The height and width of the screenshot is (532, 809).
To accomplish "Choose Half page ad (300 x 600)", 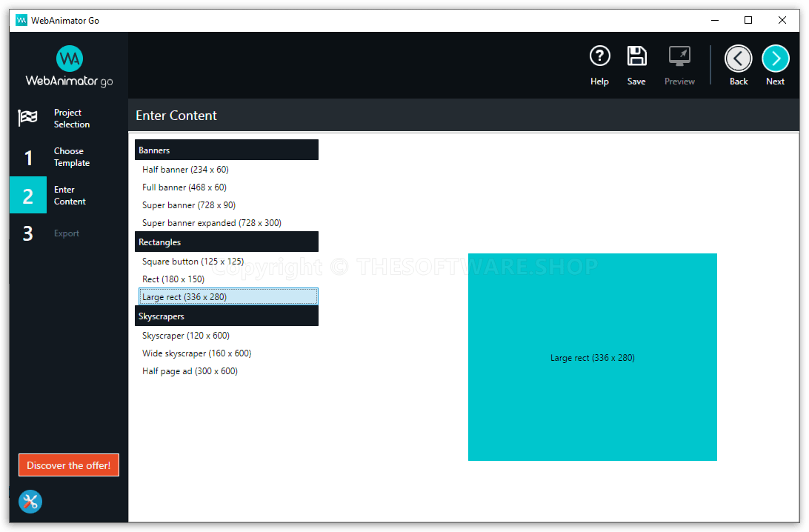I will 190,371.
